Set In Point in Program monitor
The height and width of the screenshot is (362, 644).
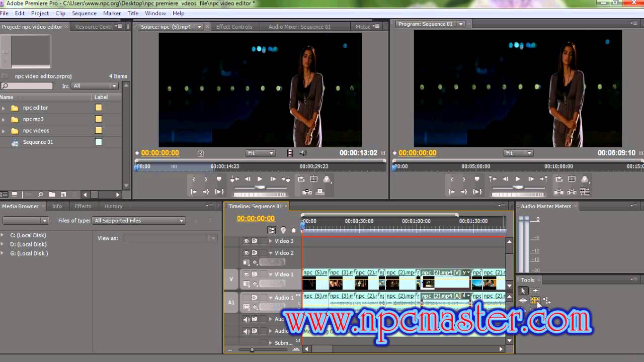[452, 179]
